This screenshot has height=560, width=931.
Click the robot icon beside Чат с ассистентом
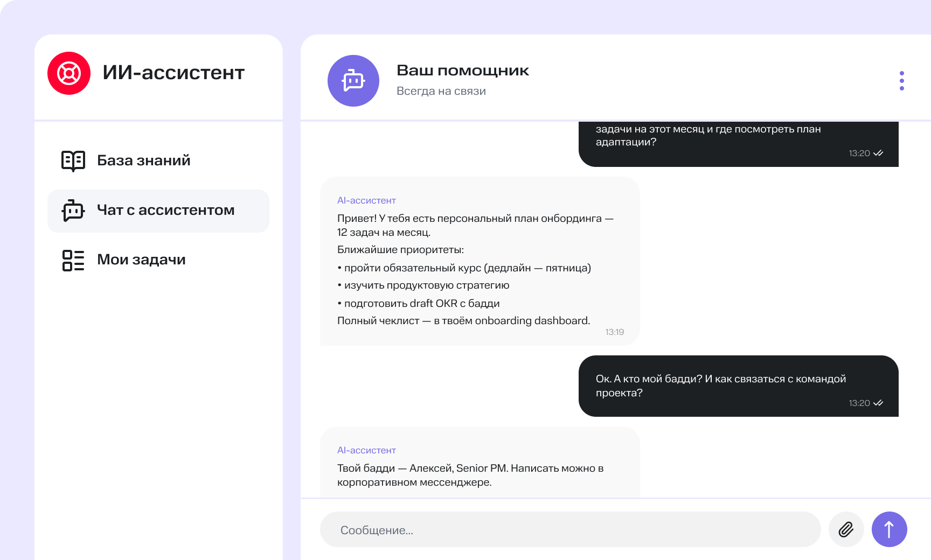pos(73,211)
